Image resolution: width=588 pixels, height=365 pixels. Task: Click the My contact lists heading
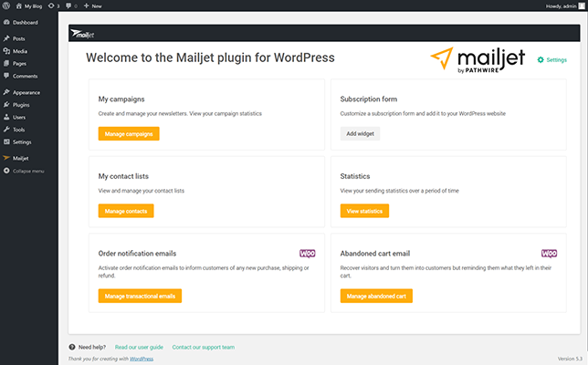pyautogui.click(x=123, y=176)
